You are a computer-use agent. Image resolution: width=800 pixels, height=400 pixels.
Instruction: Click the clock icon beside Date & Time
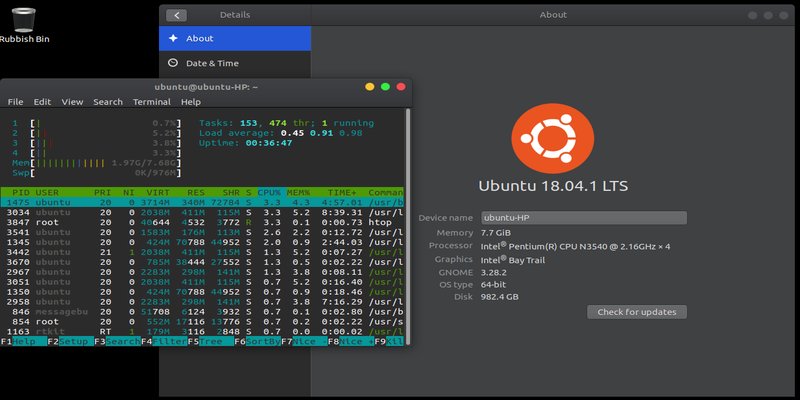point(173,63)
